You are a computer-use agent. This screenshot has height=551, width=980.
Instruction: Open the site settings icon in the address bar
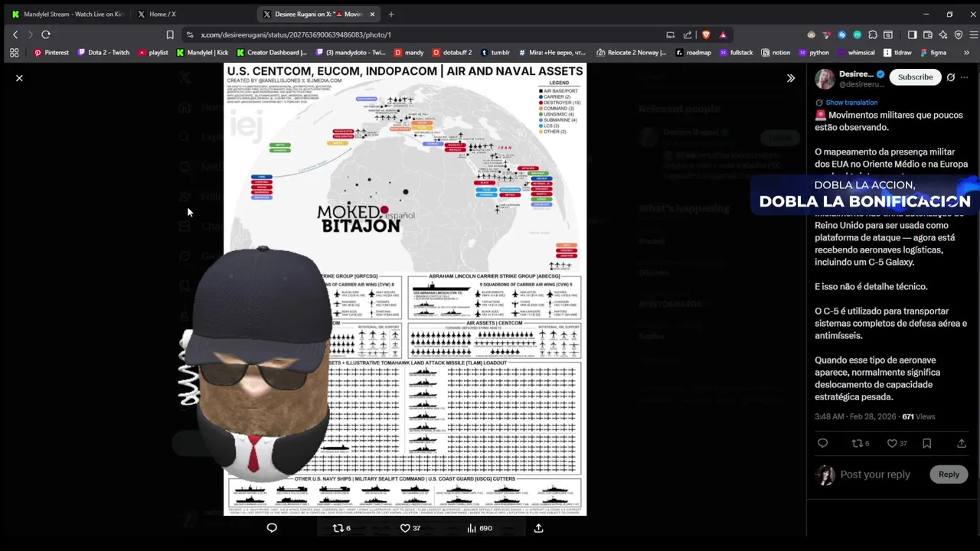click(190, 34)
